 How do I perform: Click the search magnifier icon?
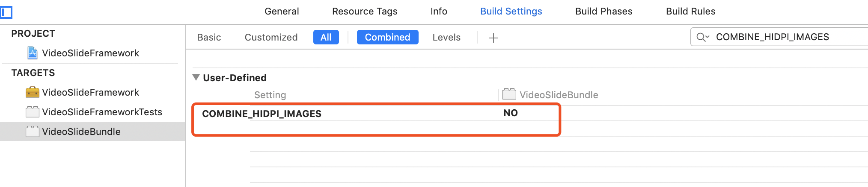(702, 37)
